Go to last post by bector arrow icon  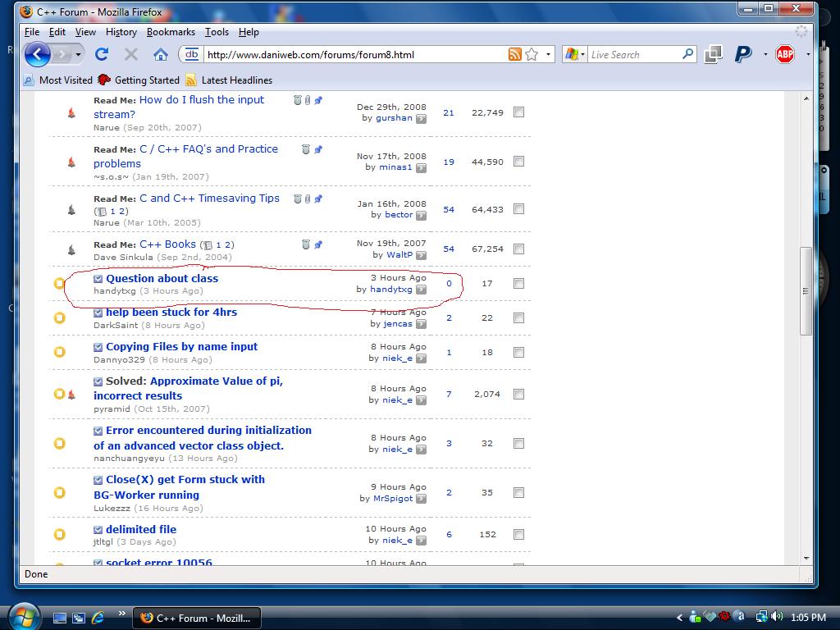pos(422,215)
